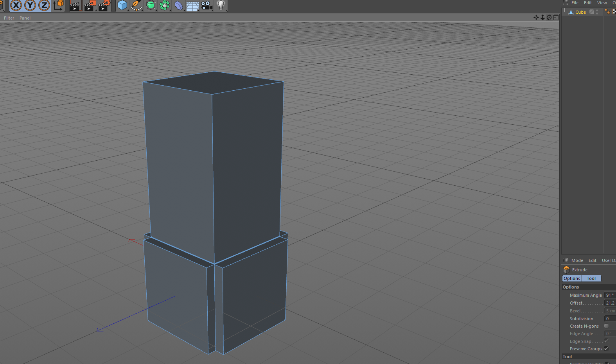This screenshot has width=616, height=364.
Task: Open the Array modeling objects icon
Action: tap(165, 5)
